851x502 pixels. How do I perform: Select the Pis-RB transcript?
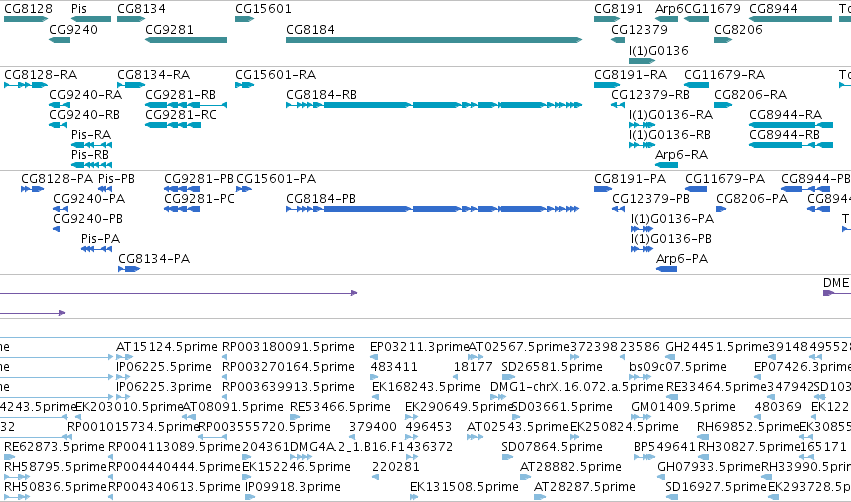click(91, 165)
